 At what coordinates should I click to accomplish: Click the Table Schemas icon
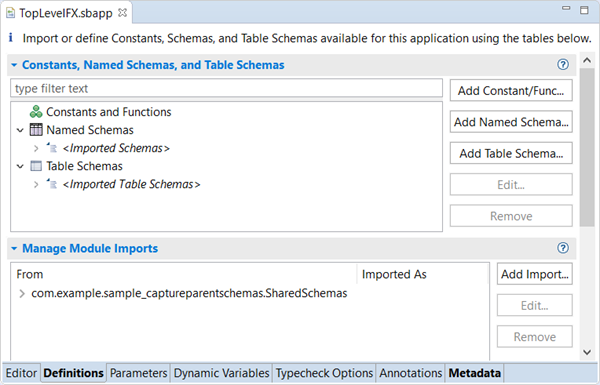pyautogui.click(x=36, y=166)
